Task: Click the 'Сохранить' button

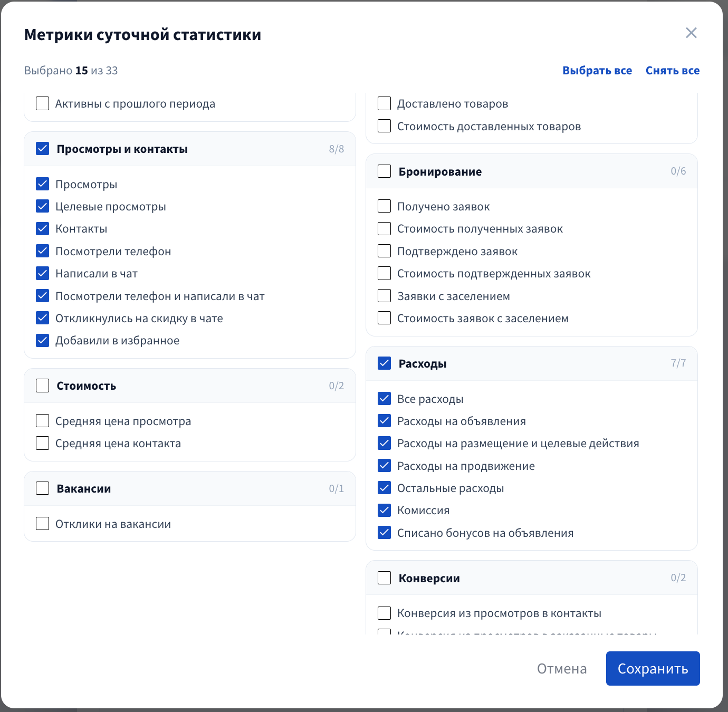Action: [653, 668]
